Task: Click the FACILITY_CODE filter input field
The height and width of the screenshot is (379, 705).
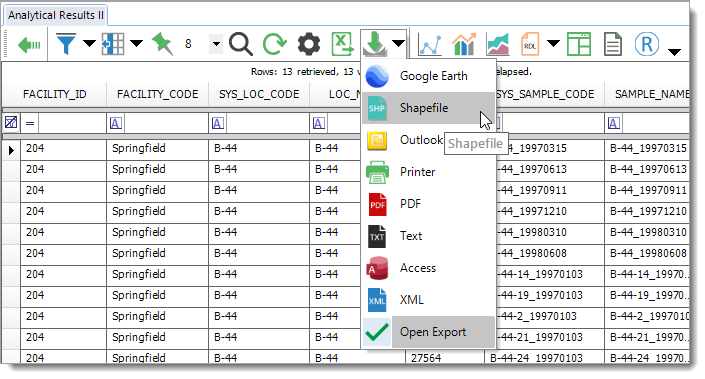Action: tap(166, 123)
